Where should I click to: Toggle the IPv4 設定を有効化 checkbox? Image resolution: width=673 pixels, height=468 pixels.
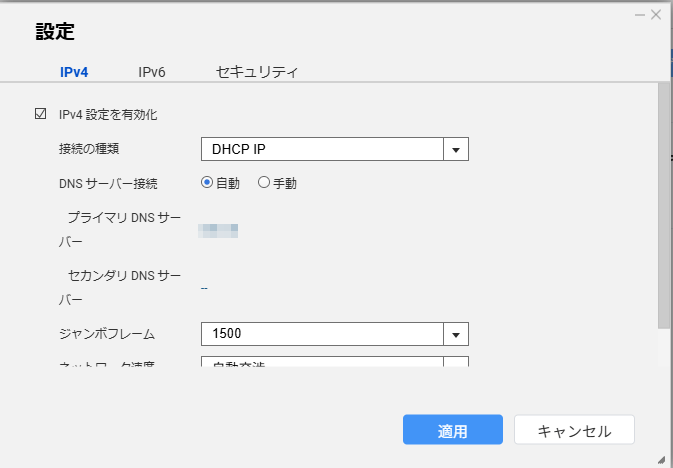[41, 115]
